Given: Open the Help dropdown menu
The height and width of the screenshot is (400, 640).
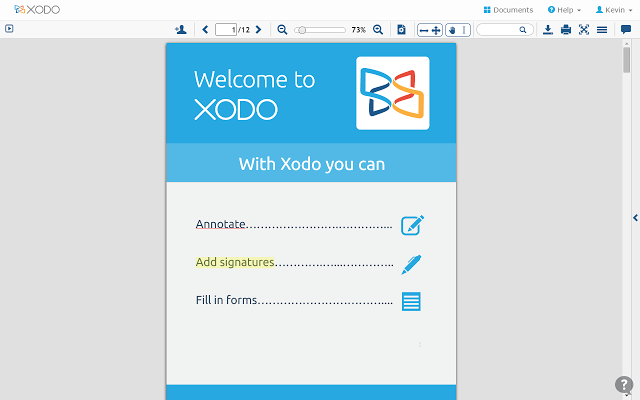Looking at the screenshot, I should [564, 10].
